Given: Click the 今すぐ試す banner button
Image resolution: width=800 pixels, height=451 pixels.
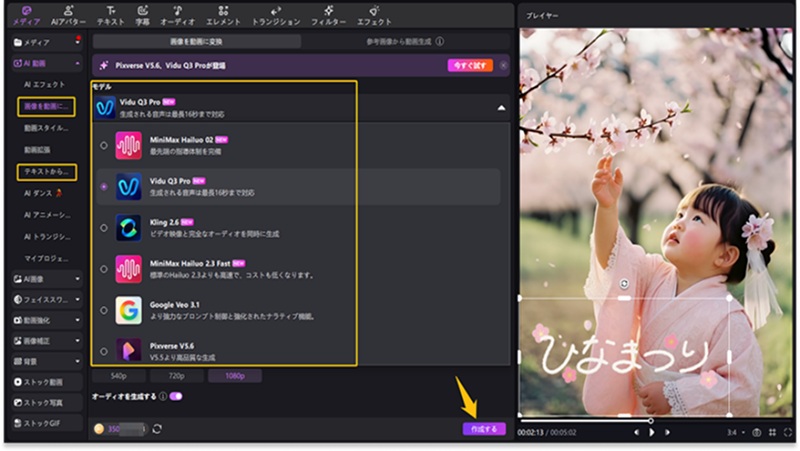Looking at the screenshot, I should [470, 65].
